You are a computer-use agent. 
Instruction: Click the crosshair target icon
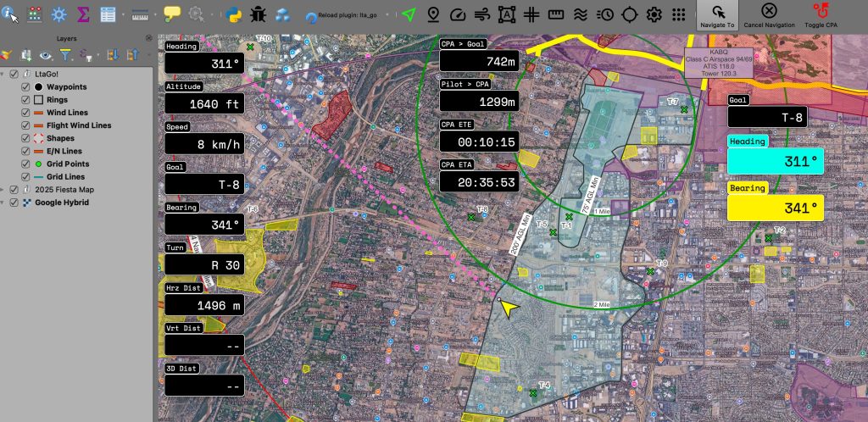(x=630, y=14)
